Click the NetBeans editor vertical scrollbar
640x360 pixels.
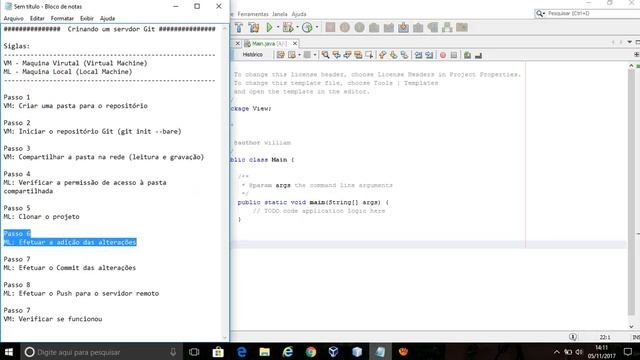pos(631,196)
